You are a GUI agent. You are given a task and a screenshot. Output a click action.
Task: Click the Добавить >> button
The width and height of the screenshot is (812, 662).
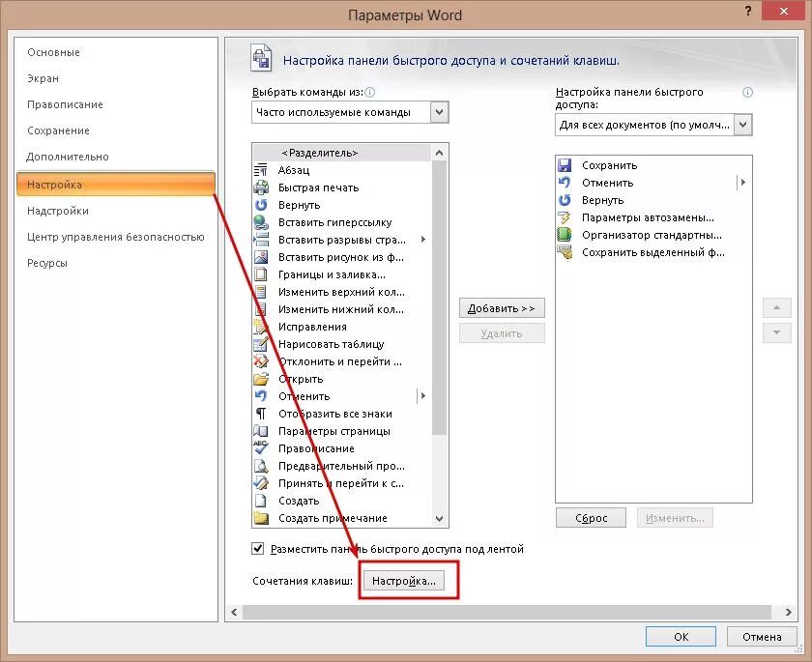[x=502, y=308]
